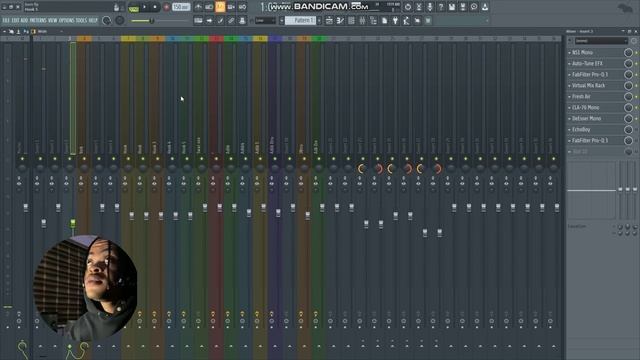Open the Auto-Tune EFX plugin

click(x=587, y=64)
